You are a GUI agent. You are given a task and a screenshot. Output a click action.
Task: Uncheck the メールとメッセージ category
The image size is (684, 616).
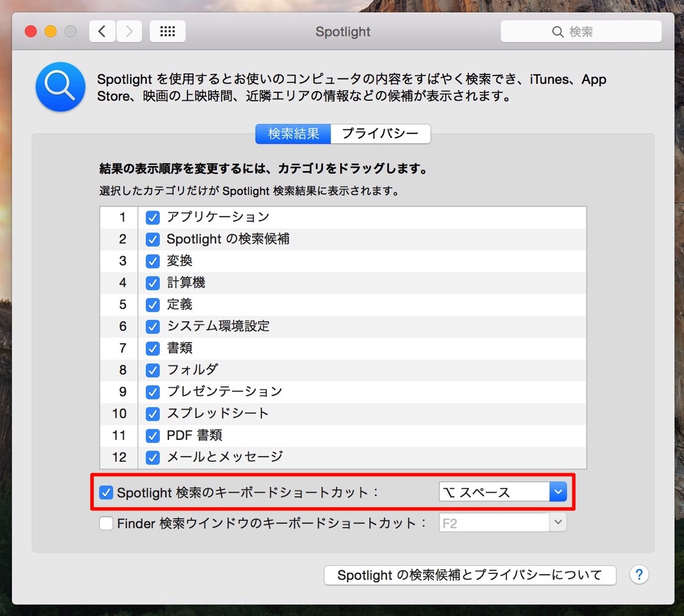pyautogui.click(x=153, y=457)
